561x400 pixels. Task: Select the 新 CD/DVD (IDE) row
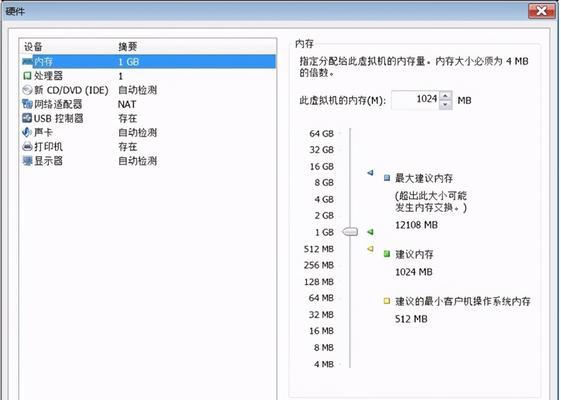pyautogui.click(x=148, y=90)
